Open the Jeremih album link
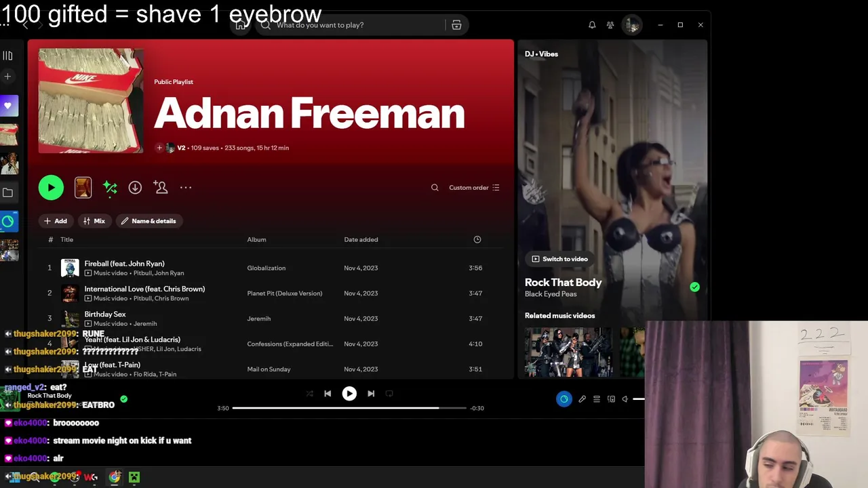The height and width of the screenshot is (488, 868). coord(259,319)
